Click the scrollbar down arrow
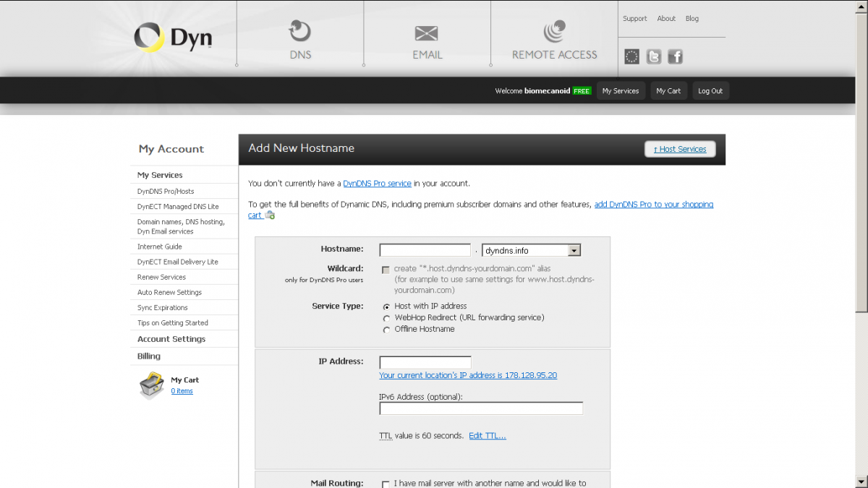Viewport: 868px width, 488px height. coord(861,481)
